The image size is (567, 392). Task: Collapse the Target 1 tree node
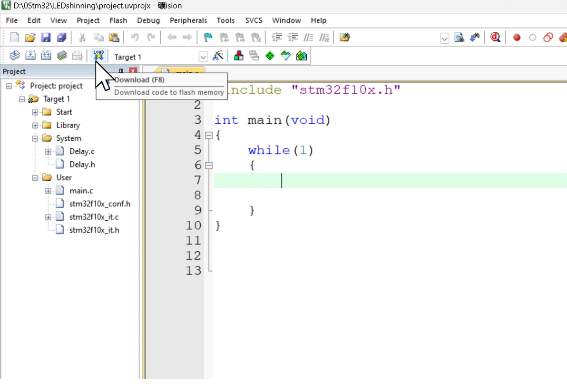coord(22,99)
